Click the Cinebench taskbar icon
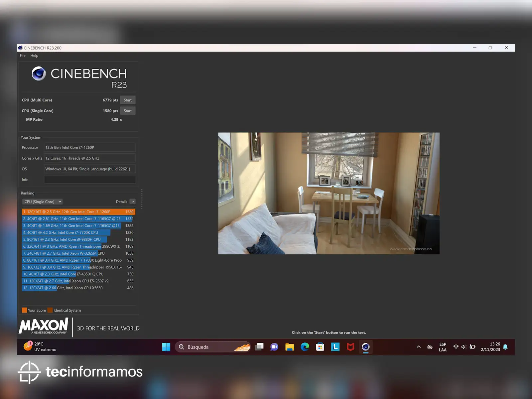This screenshot has height=399, width=532. (366, 347)
